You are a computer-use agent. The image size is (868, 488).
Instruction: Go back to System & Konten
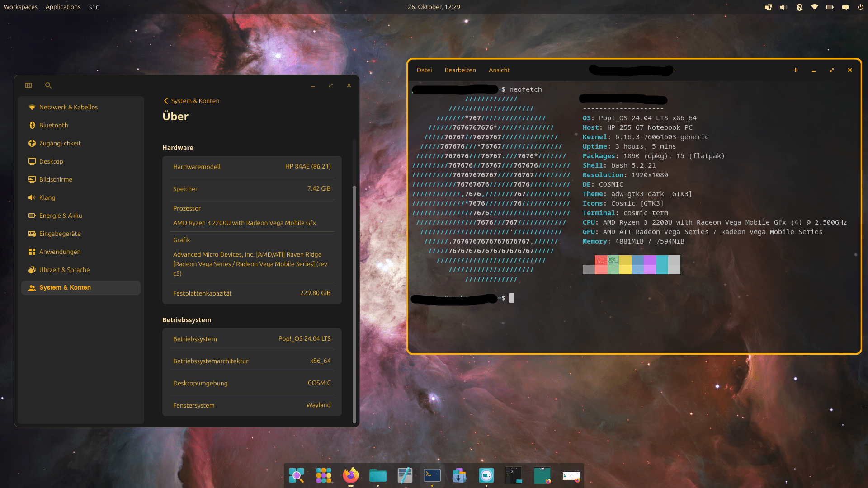click(191, 101)
